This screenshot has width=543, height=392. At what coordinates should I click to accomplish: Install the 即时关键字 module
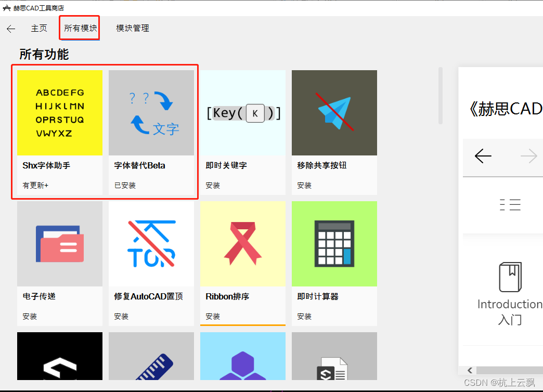[213, 186]
